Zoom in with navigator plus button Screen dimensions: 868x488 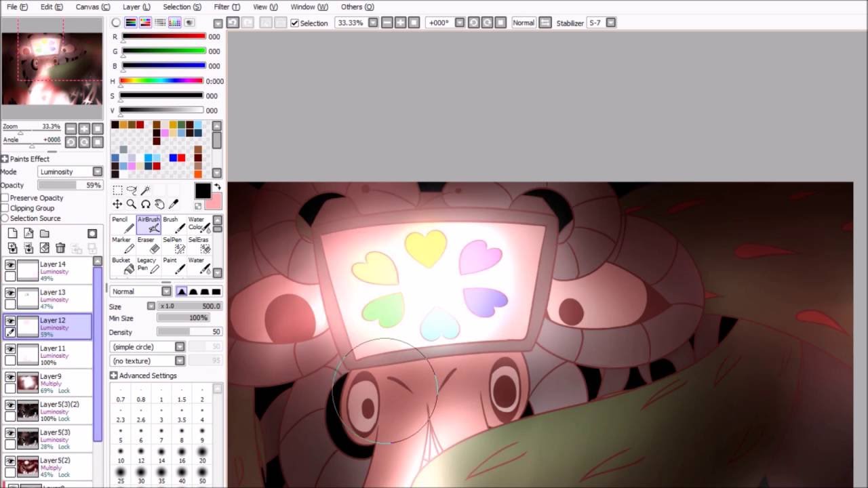(84, 128)
